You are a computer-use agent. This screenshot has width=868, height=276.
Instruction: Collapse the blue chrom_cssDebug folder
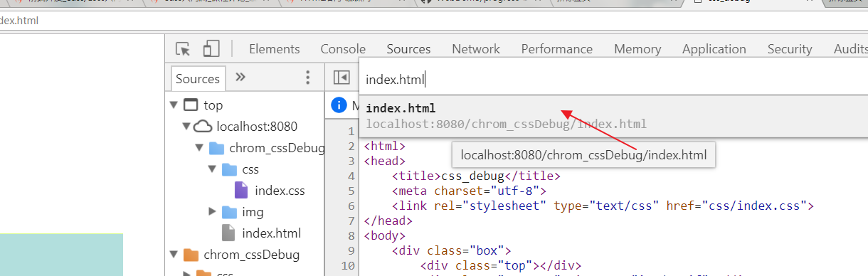[x=200, y=149]
